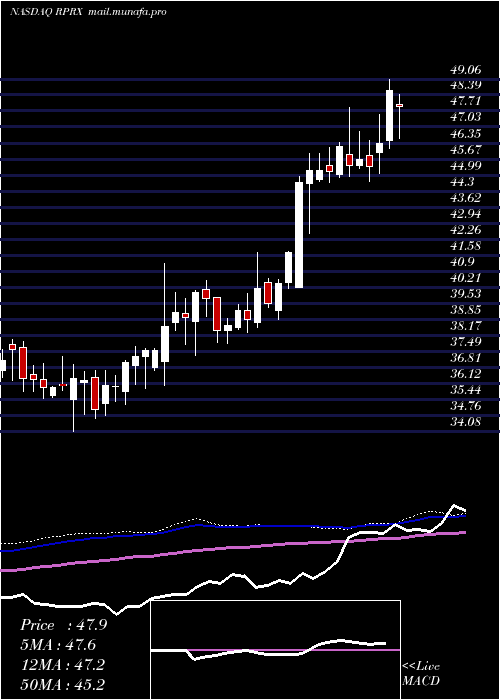Image resolution: width=500 pixels, height=700 pixels.
Task: Click the 44.3 price axis label
Action: (x=462, y=182)
